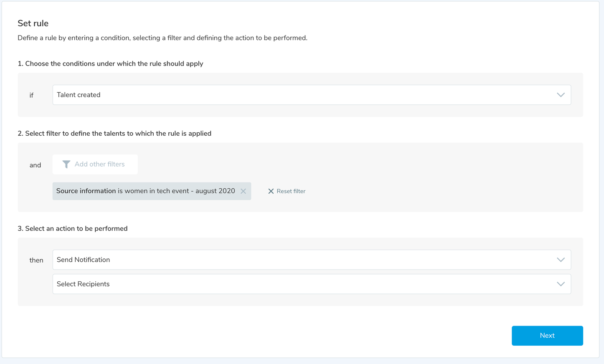Click the 'Select an action' step heading

click(73, 229)
